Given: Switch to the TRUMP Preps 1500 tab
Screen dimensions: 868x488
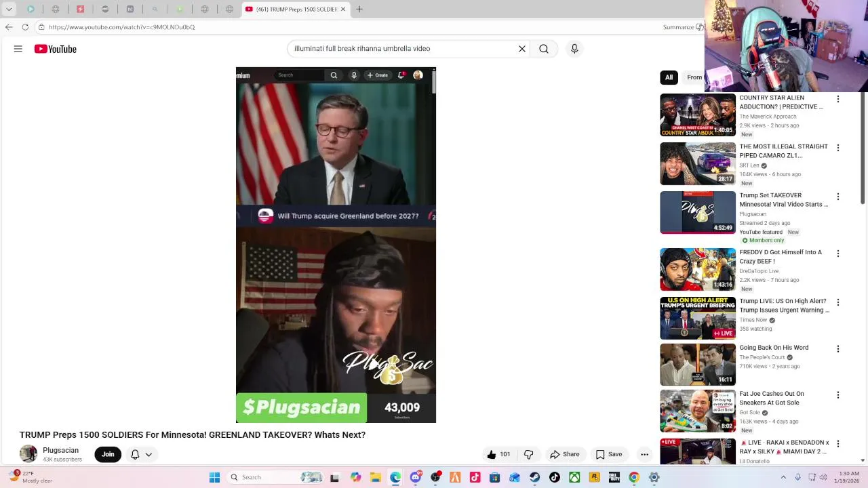Looking at the screenshot, I should tap(295, 9).
